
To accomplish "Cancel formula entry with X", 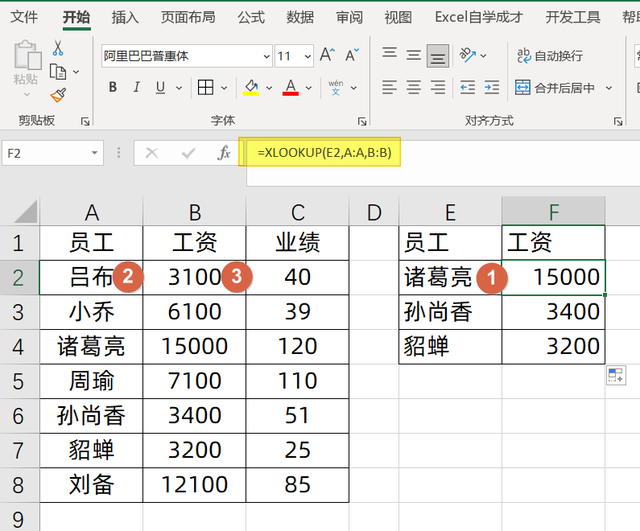I will click(x=151, y=153).
